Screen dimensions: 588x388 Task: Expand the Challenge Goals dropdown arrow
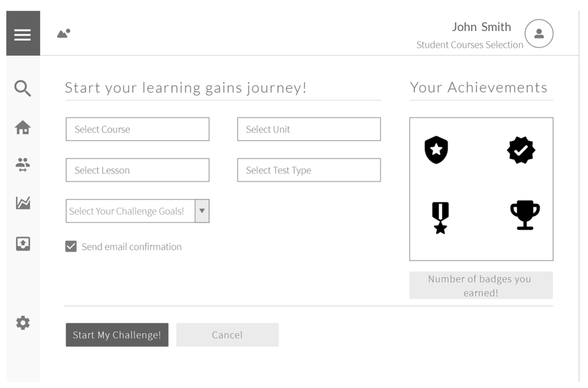point(202,211)
